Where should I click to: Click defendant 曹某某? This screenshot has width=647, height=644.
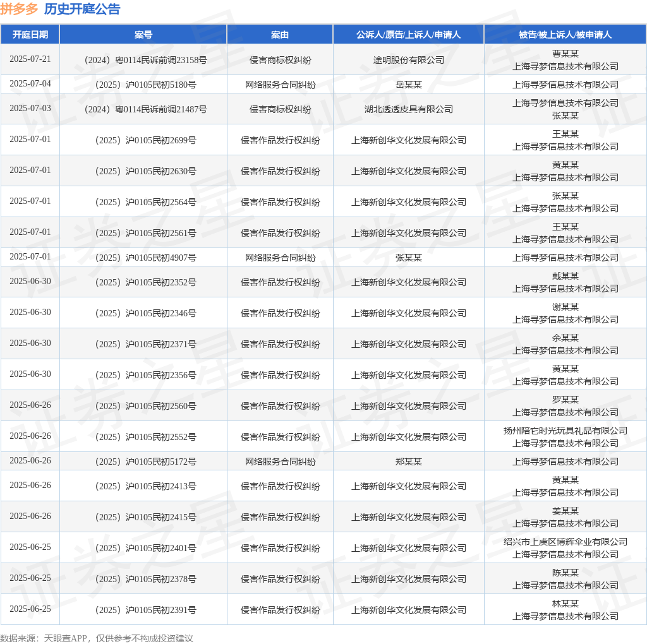point(565,54)
